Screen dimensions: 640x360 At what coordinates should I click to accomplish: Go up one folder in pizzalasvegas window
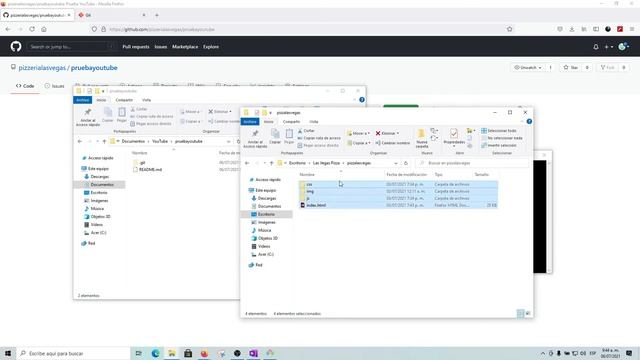click(271, 163)
